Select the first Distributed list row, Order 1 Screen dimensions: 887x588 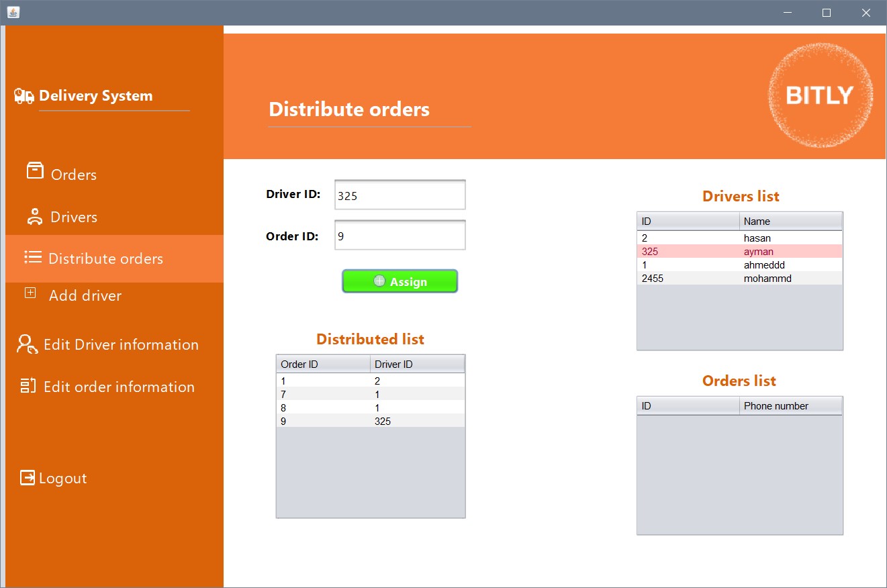[x=371, y=381]
